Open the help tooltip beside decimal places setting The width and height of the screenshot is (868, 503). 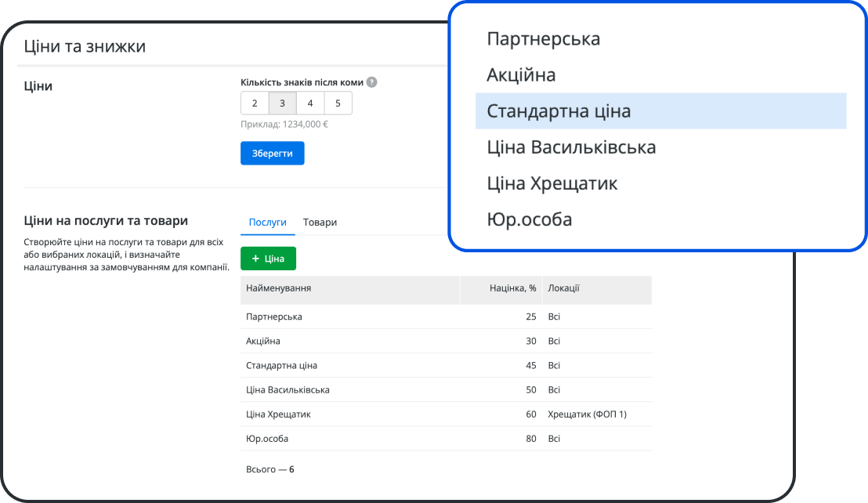[371, 81]
